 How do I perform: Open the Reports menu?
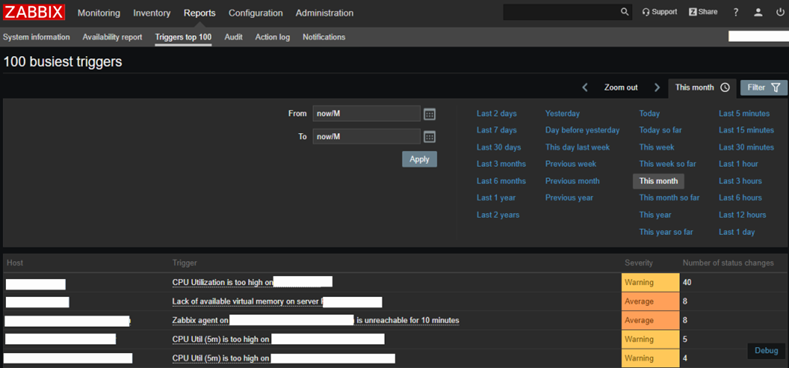(200, 13)
